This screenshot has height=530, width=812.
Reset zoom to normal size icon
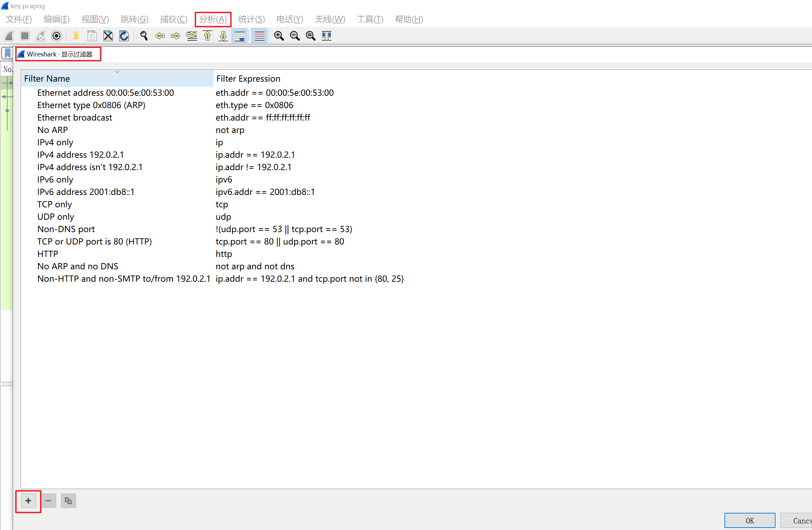[311, 36]
